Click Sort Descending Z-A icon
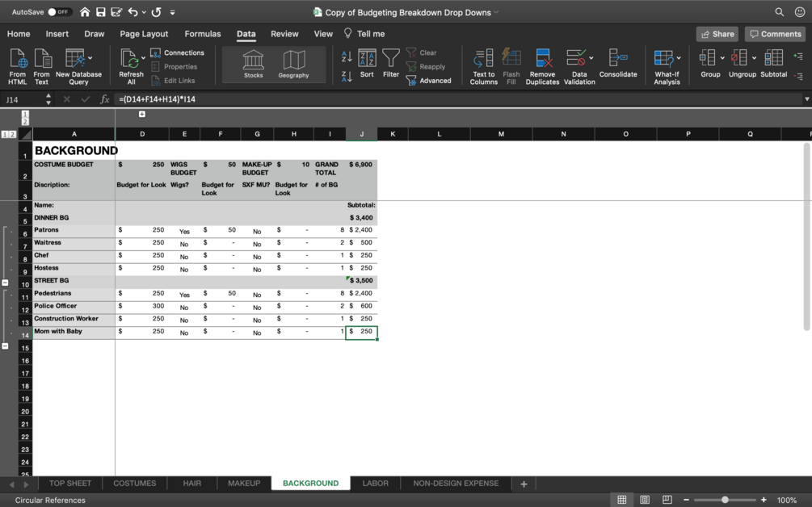This screenshot has width=812, height=507. tap(347, 77)
